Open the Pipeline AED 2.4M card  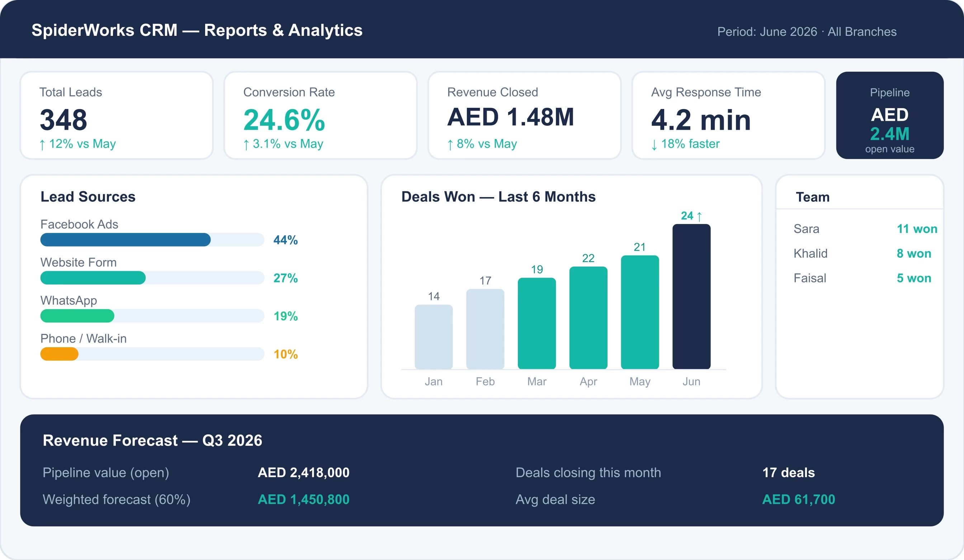[890, 115]
